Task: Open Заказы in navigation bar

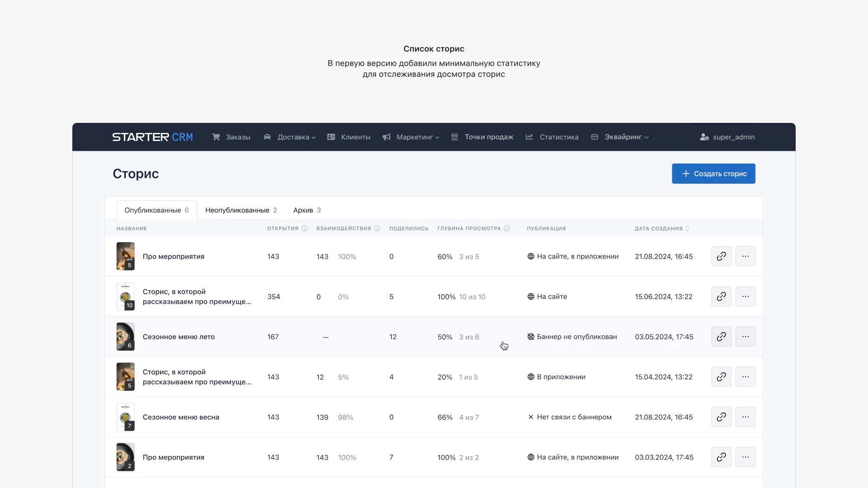Action: 231,137
